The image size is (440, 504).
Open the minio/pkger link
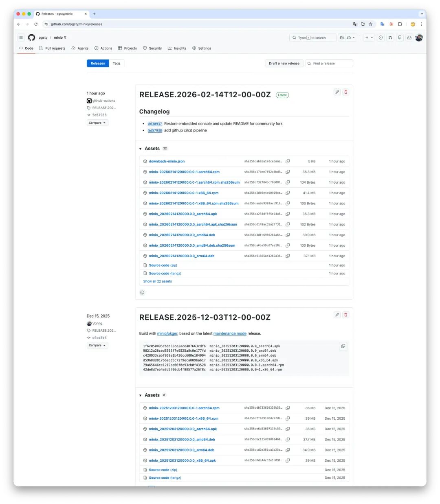tap(167, 333)
